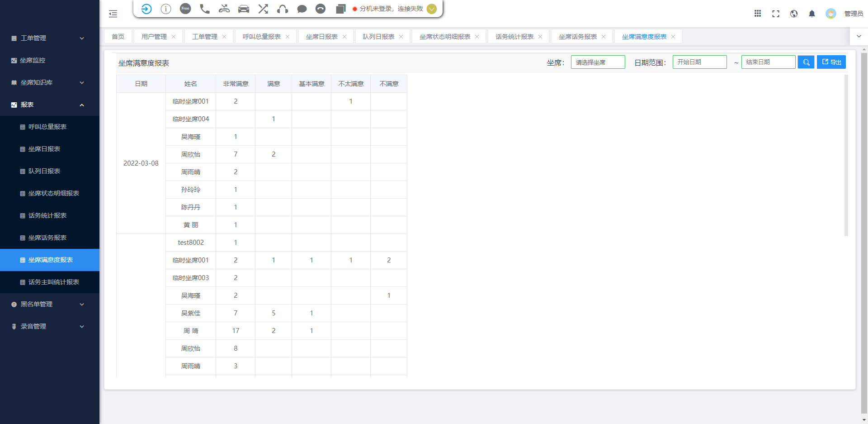Click the page's vertical scrollbar
The width and height of the screenshot is (868, 424).
click(864, 233)
